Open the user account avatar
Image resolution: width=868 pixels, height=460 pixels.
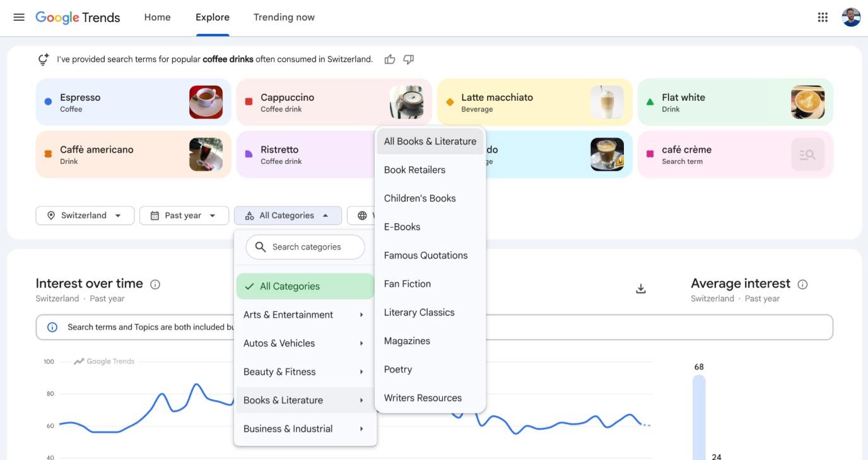coord(851,17)
